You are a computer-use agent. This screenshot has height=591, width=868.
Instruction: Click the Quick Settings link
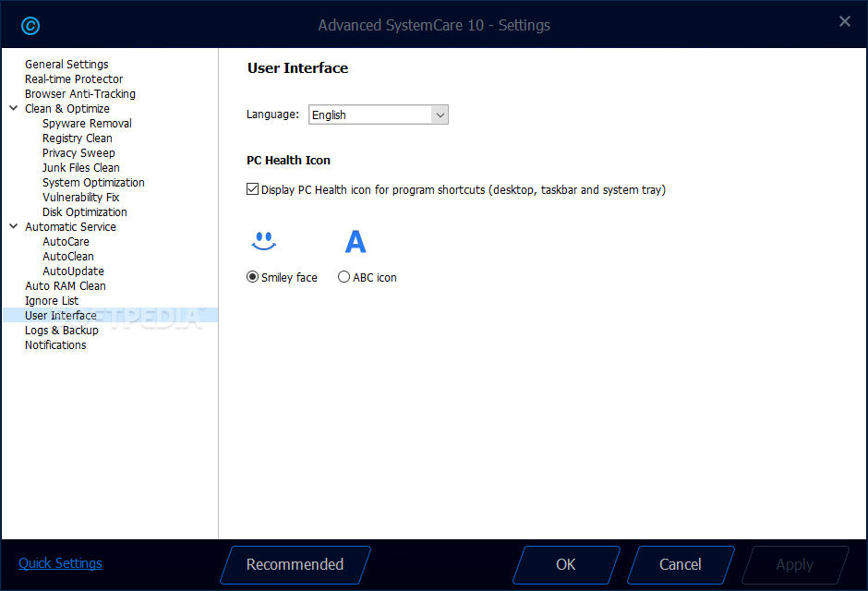pos(60,563)
